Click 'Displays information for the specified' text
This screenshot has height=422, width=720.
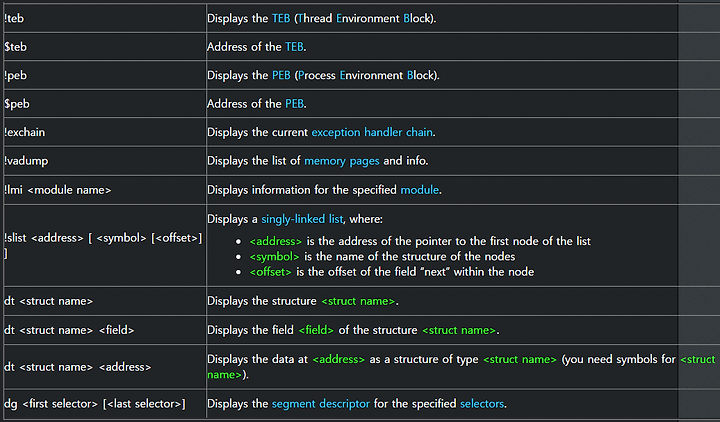302,190
